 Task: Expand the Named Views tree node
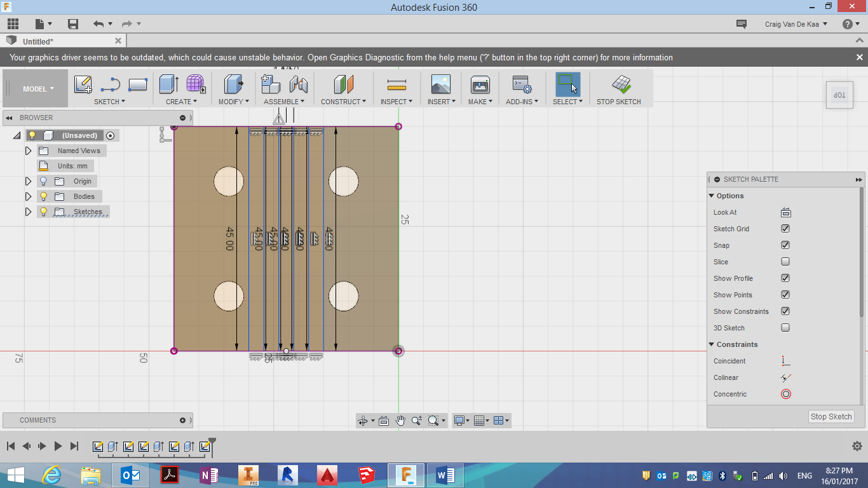coord(28,151)
